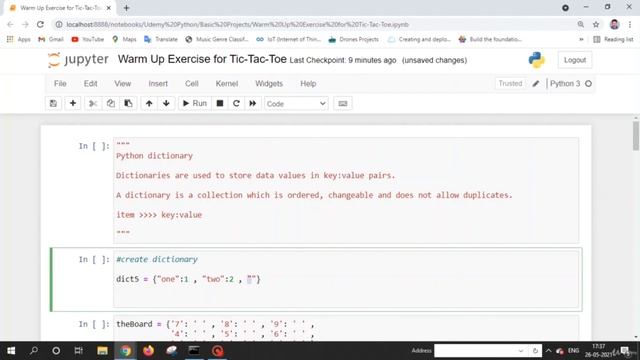
Task: Move selected cell up arrow
Action: click(149, 104)
